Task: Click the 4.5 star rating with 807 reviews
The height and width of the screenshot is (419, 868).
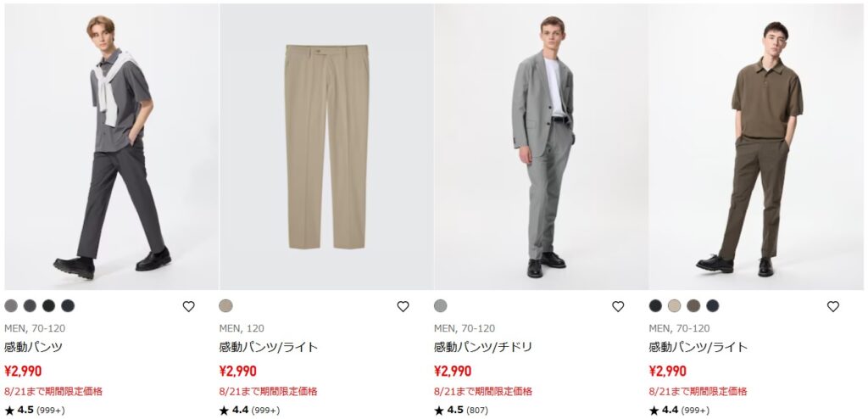Action: [461, 411]
